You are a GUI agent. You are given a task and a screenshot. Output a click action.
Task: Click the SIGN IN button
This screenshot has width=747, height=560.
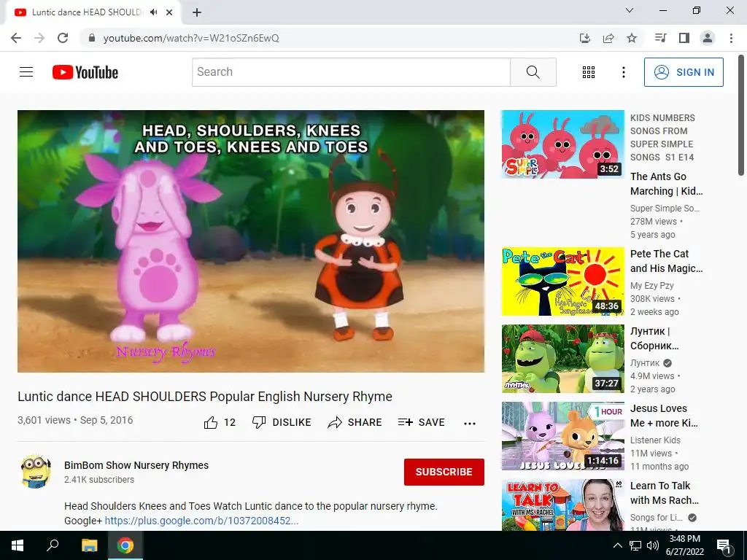(x=684, y=72)
